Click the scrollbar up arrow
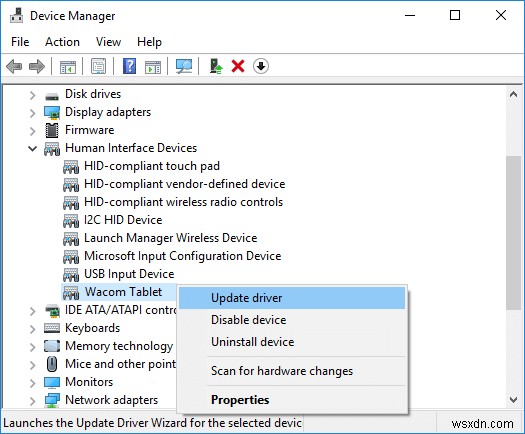Screen dimensions: 525x434 tap(513, 94)
